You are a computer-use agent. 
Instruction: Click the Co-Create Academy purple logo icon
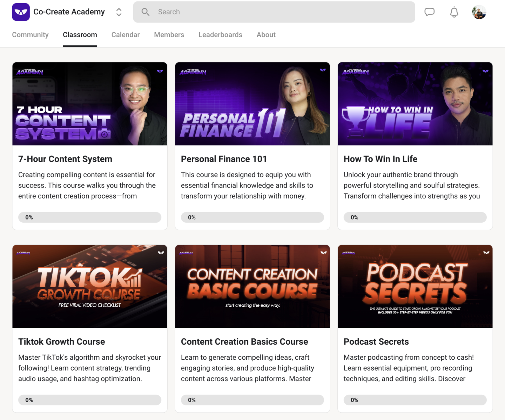click(x=21, y=12)
